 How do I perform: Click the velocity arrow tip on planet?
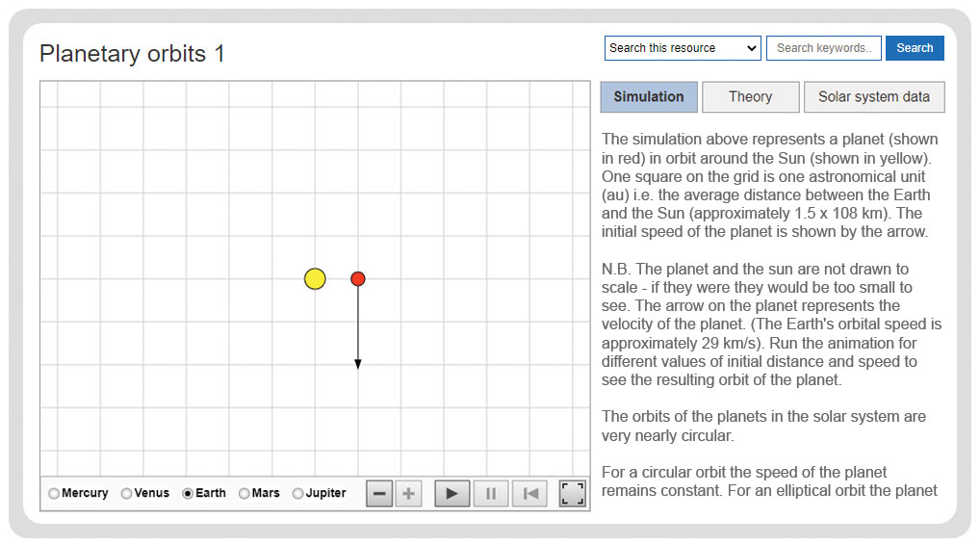358,364
